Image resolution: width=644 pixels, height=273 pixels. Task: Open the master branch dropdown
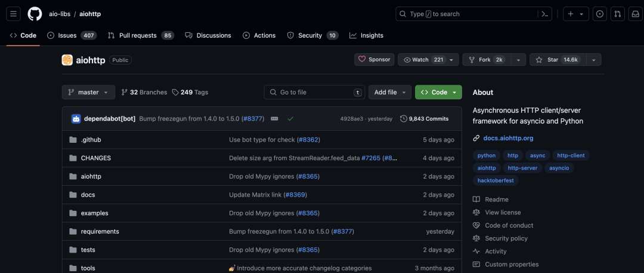(x=88, y=92)
